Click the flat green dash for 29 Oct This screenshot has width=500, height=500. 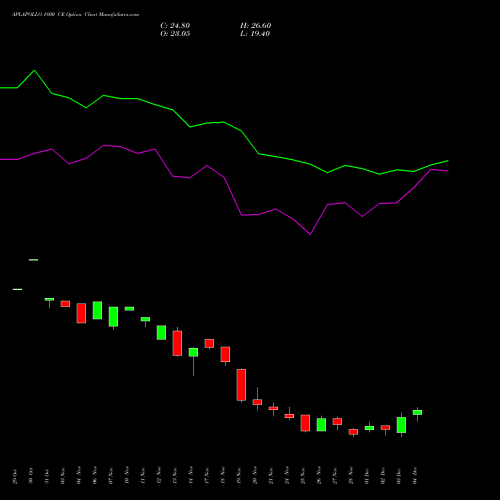point(17,289)
